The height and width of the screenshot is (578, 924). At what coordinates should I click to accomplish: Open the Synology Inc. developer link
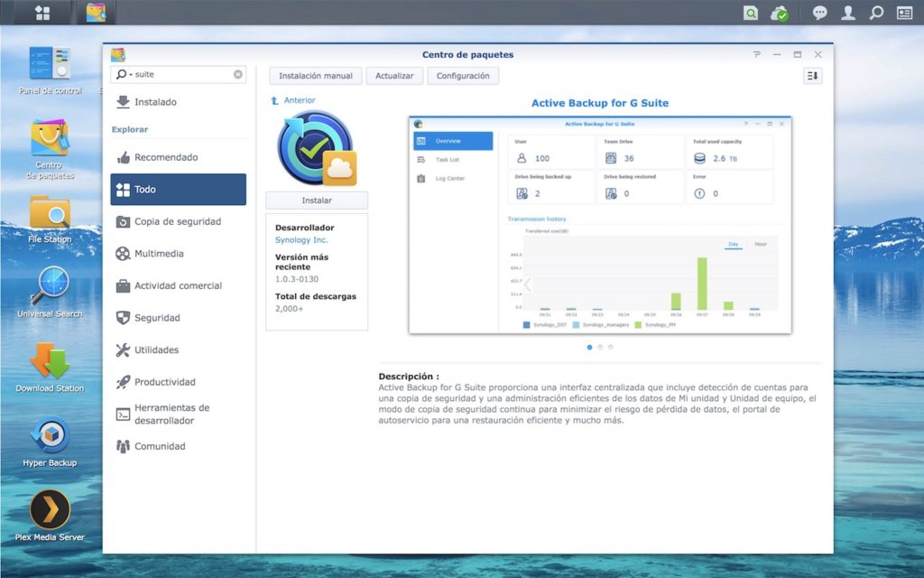tap(301, 240)
